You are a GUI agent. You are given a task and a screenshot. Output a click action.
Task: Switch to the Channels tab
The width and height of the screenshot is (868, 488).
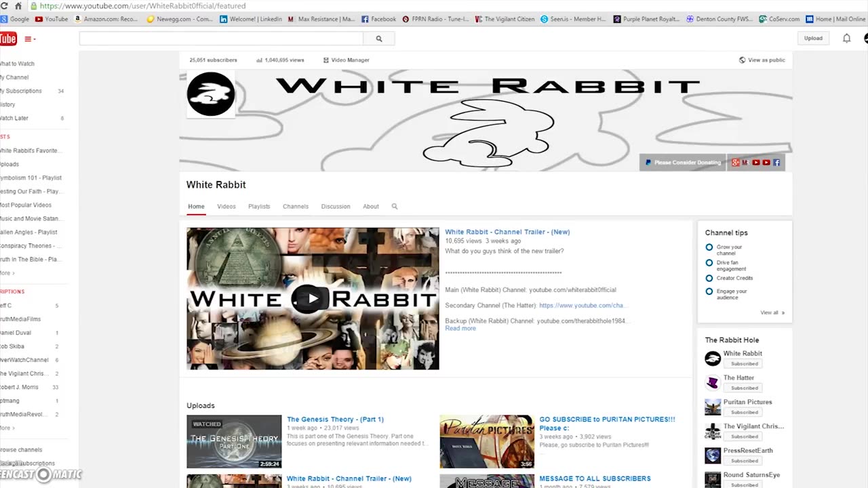[296, 207]
